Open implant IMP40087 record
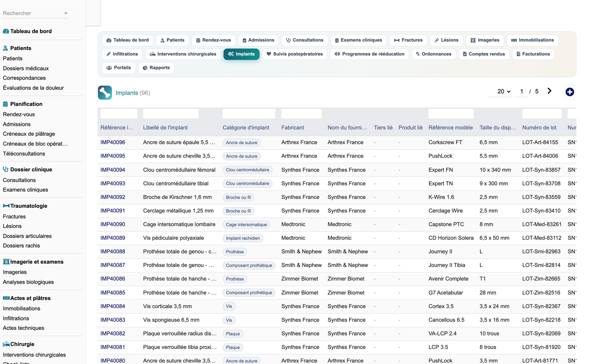 click(113, 265)
